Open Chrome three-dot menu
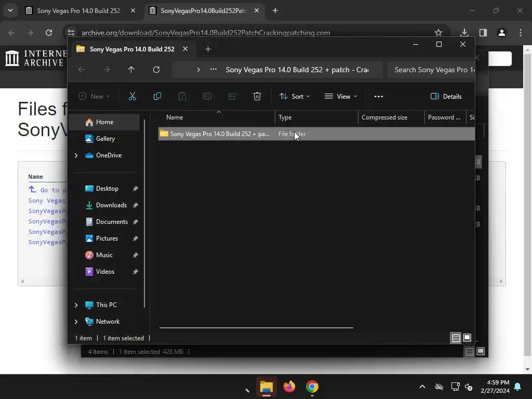Viewport: 532px width, 399px height. point(521,33)
